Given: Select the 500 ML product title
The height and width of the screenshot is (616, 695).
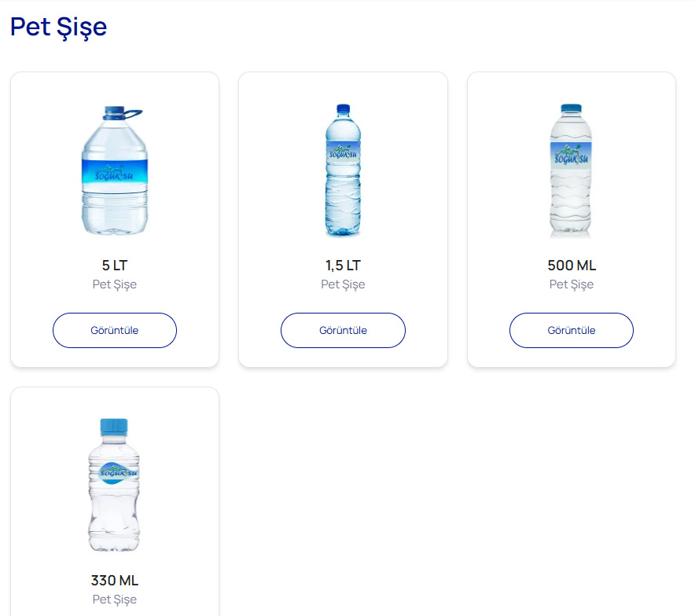Looking at the screenshot, I should click(572, 266).
